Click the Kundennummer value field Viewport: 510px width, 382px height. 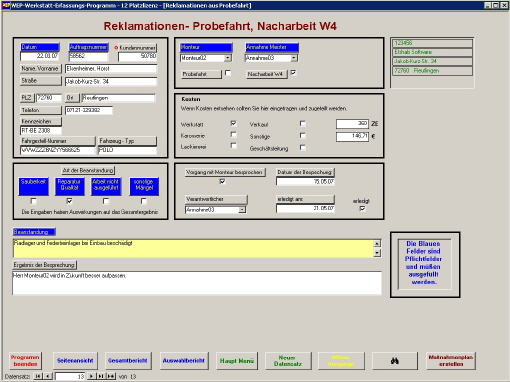pyautogui.click(x=137, y=56)
